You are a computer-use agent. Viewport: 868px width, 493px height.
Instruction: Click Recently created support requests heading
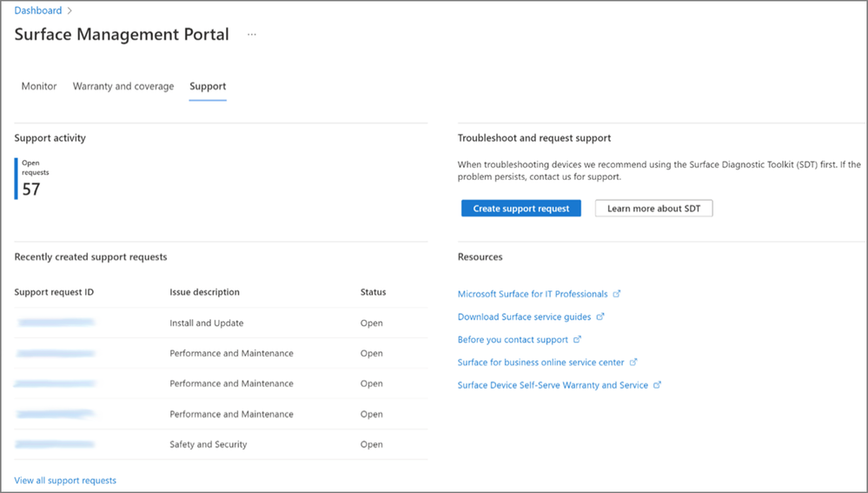[90, 257]
